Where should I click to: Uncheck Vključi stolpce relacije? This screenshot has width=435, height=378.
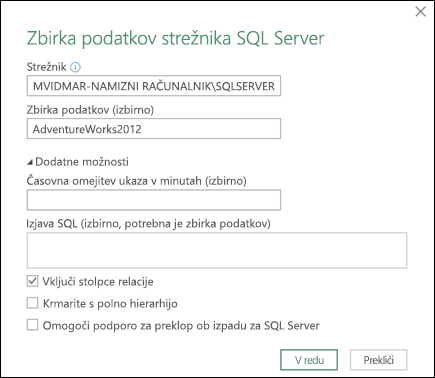32,281
